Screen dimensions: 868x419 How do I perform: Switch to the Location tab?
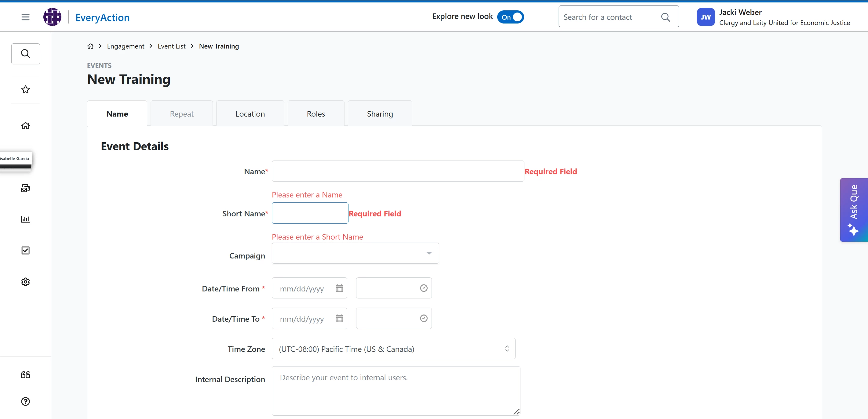250,114
